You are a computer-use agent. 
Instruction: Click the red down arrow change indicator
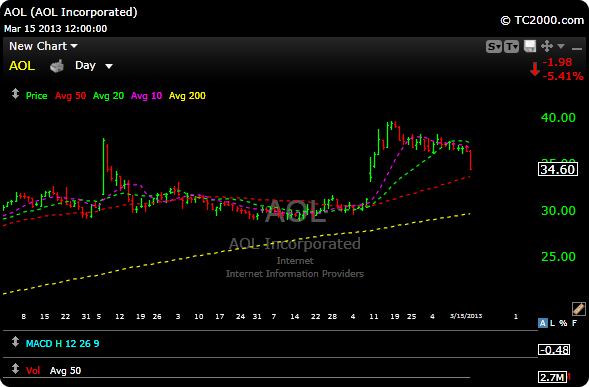pyautogui.click(x=535, y=69)
